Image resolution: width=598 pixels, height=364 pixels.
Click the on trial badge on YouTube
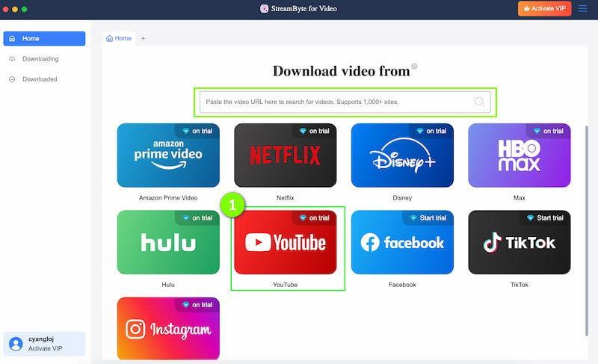click(x=314, y=218)
